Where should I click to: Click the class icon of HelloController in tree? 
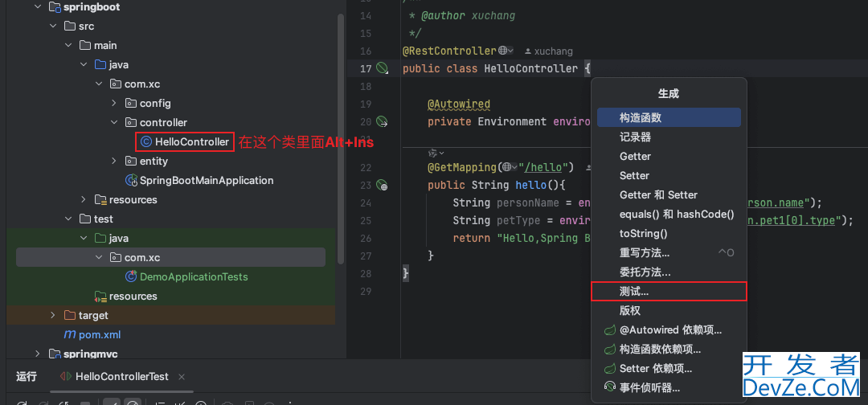pos(146,141)
